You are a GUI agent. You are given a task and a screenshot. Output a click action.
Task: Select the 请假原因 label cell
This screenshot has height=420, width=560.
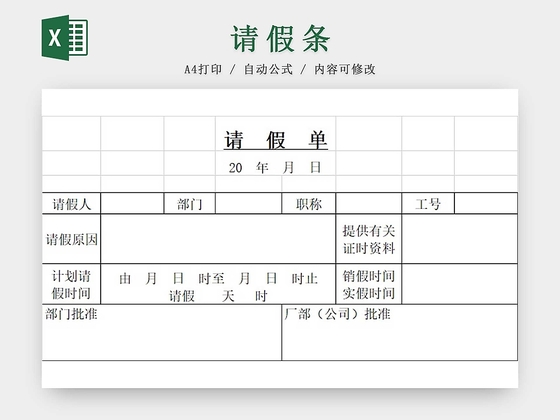71,239
